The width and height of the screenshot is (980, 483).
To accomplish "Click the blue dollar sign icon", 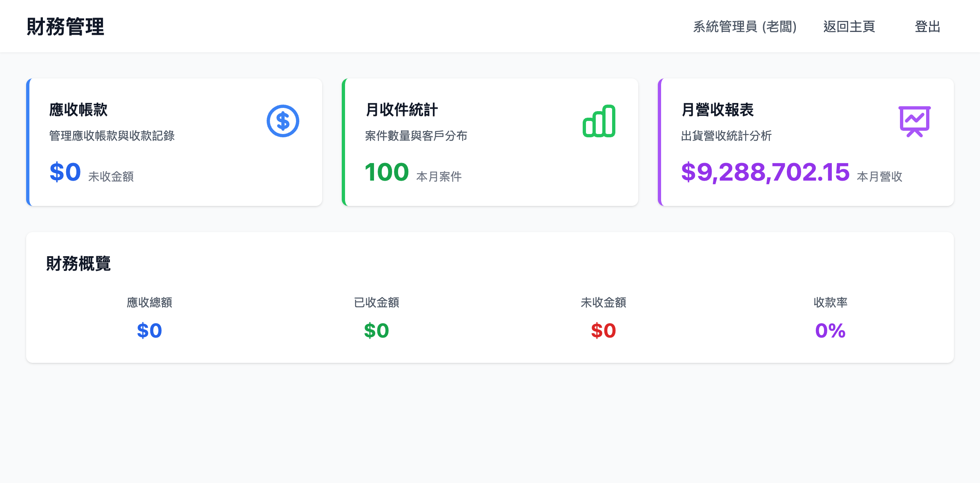I will (282, 121).
